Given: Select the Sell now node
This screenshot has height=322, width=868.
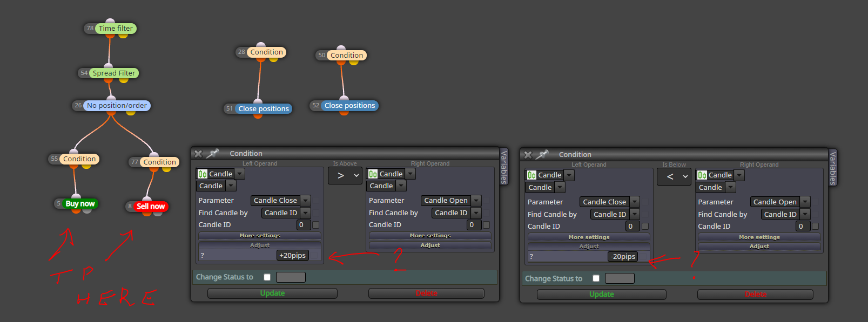Looking at the screenshot, I should (151, 207).
